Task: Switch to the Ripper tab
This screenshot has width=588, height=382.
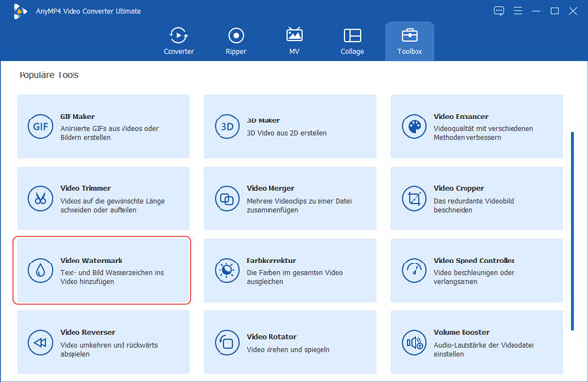Action: click(236, 41)
